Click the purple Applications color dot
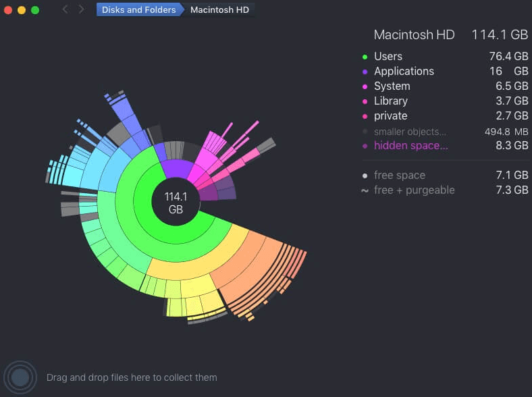 [365, 72]
